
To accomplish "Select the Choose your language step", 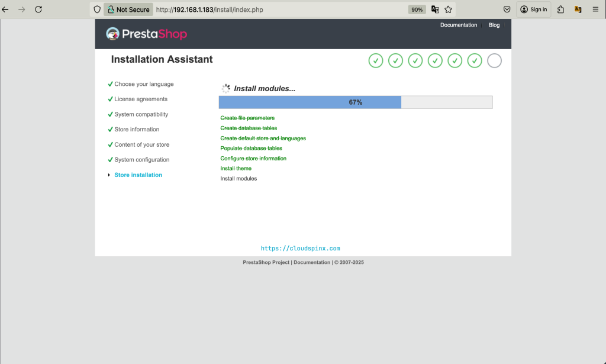I will point(144,84).
